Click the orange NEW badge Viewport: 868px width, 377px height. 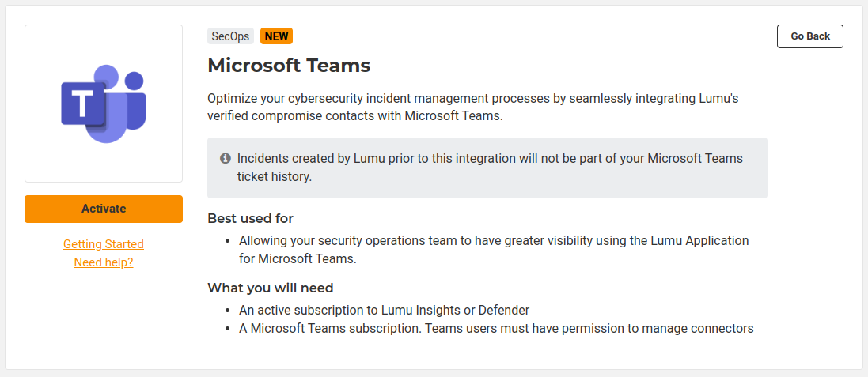click(276, 36)
